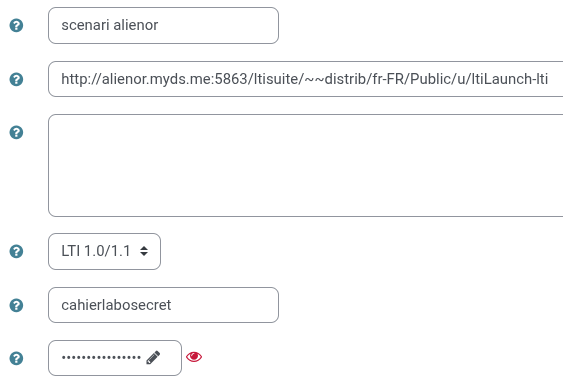Click the 'LTI 1.0/1.1' label text in the select
Viewport: 563px width, 390px height.
tap(96, 251)
